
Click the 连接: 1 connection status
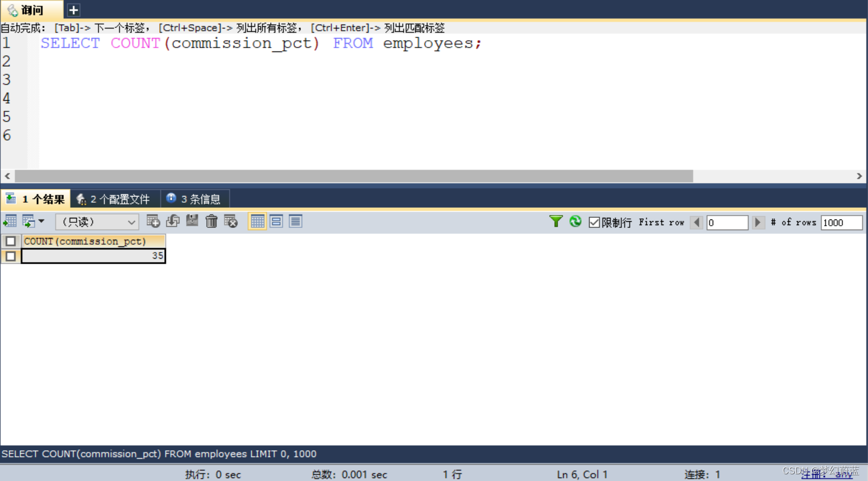click(x=702, y=474)
